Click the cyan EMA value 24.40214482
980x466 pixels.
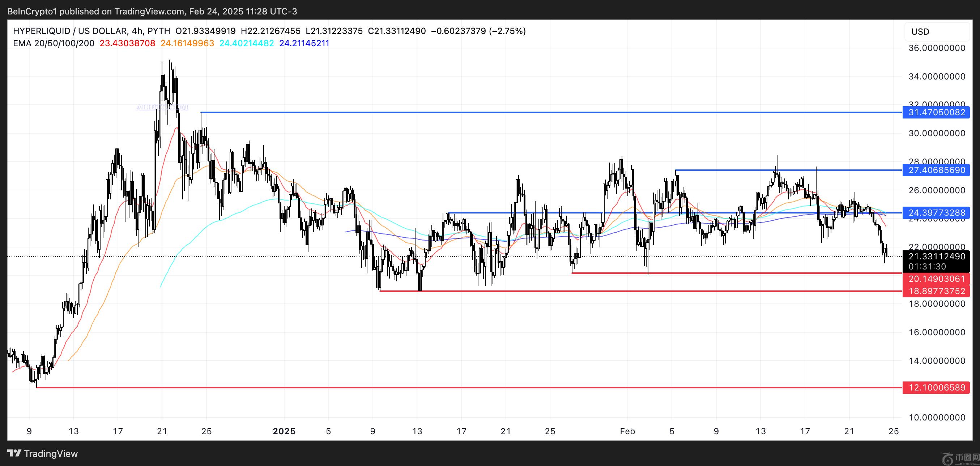pos(247,43)
